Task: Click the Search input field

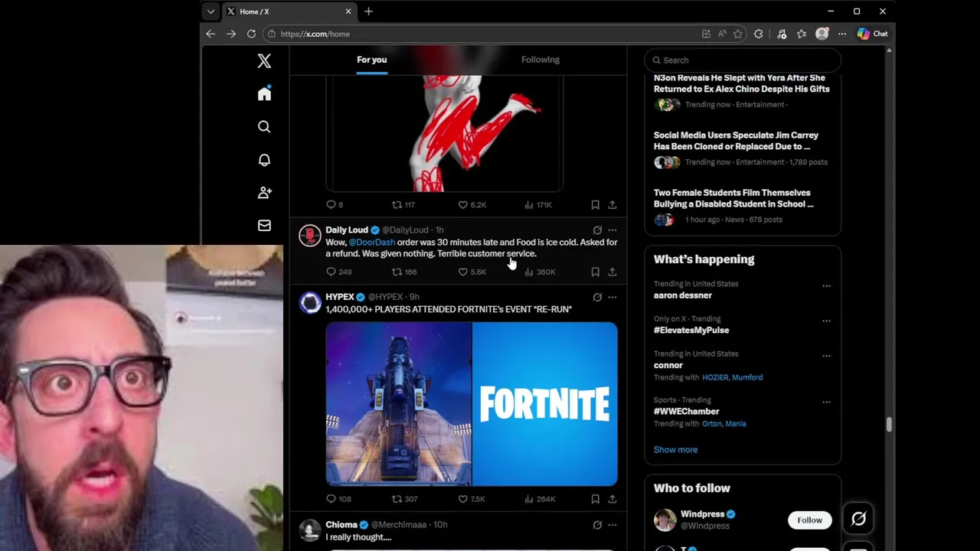Action: point(743,60)
